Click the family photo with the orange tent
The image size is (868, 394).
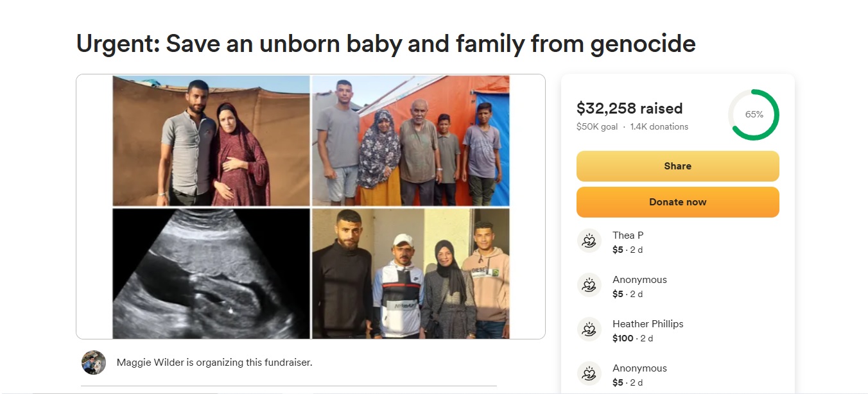[x=411, y=141]
